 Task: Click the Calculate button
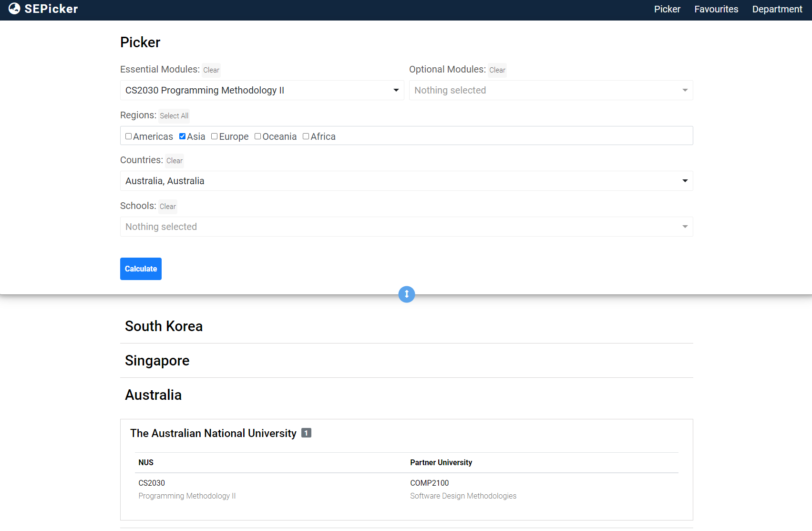(x=141, y=269)
